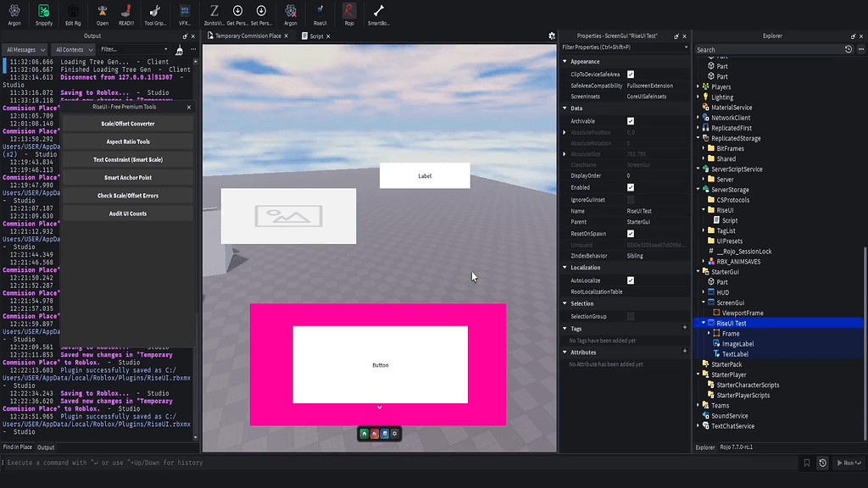Viewport: 868px width, 488px height.
Task: Collapse ReplicatedStorage tree node
Action: [698, 138]
